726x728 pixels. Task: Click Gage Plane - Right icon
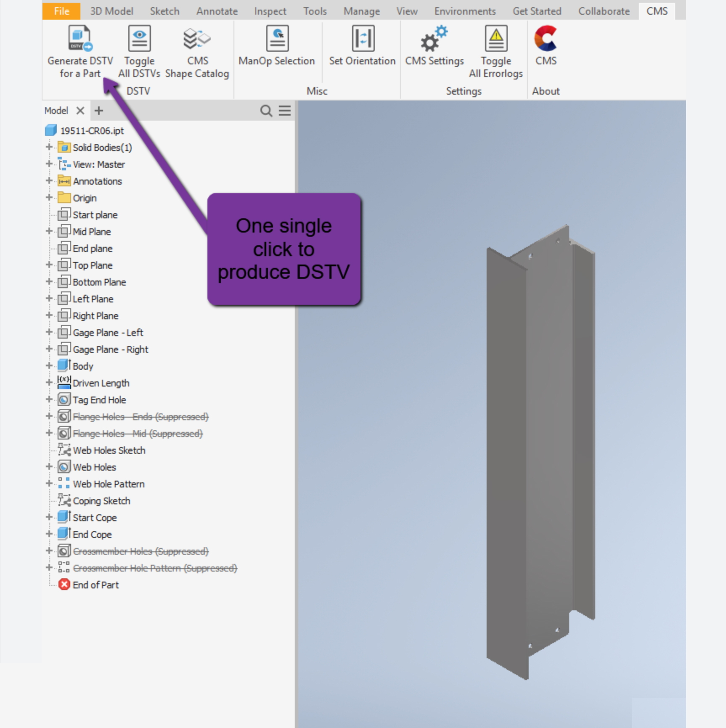[x=64, y=349]
